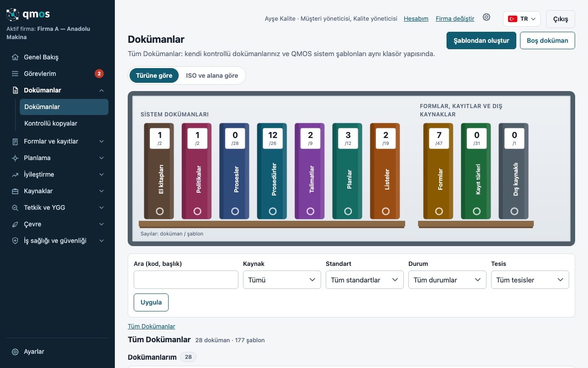
Task: Open the Kayıt türleri binder
Action: (x=476, y=171)
